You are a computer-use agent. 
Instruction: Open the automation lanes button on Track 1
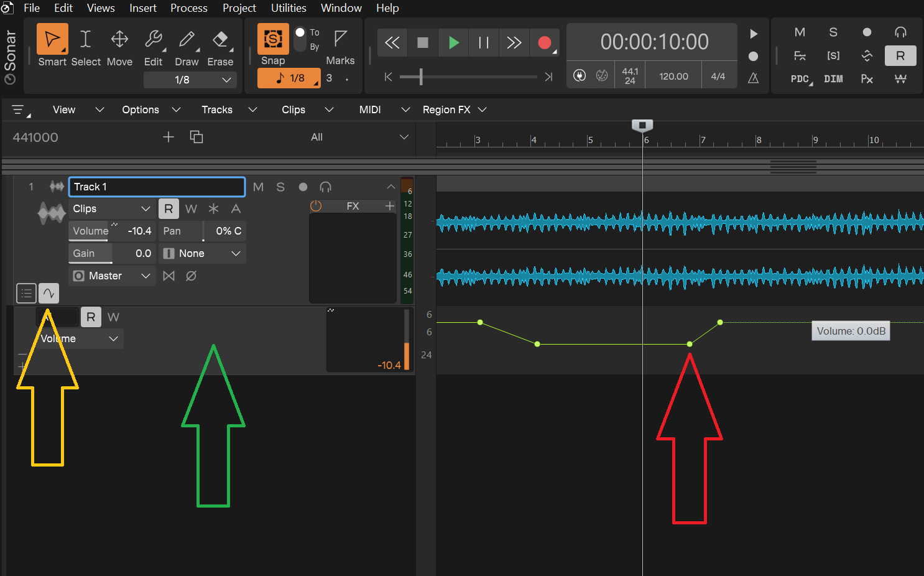[x=49, y=293]
